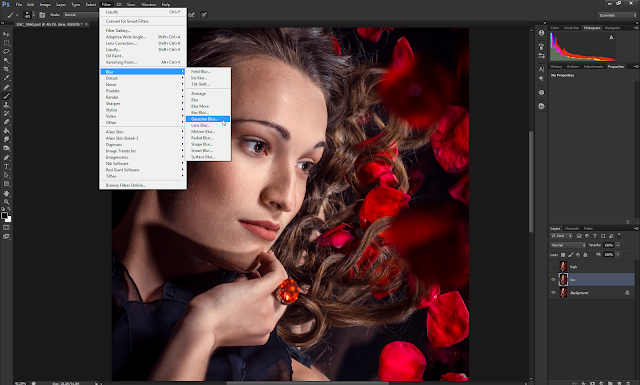Switch to the Channels tab
Image resolution: width=640 pixels, height=385 pixels.
[571, 229]
